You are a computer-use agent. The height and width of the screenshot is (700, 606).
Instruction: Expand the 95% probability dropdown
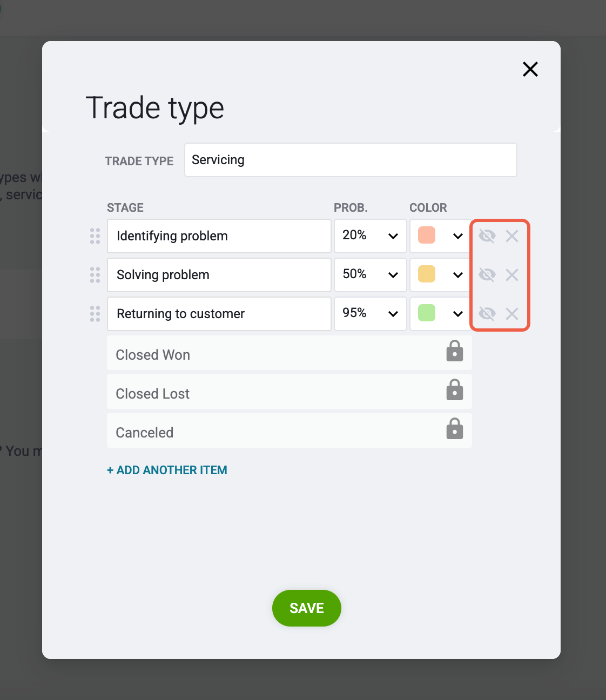click(x=371, y=314)
